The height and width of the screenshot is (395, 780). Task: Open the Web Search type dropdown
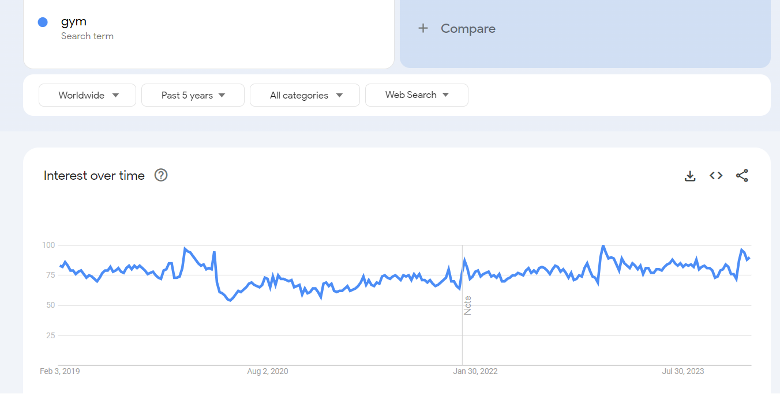tap(417, 95)
